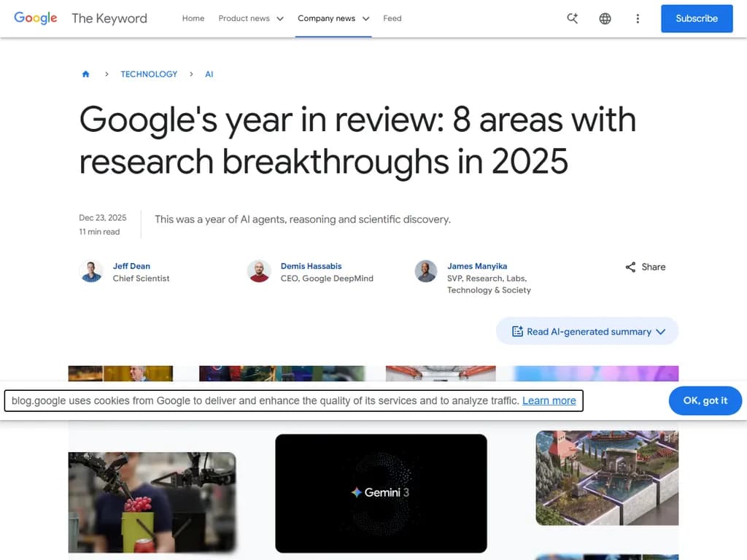
Task: Select the Feed menu item
Action: [x=392, y=18]
